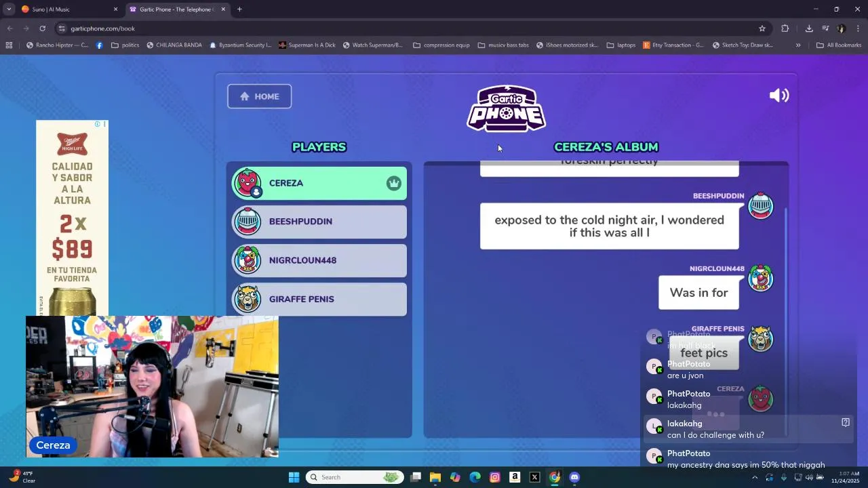Open the laptops bookmarks folder

[x=621, y=45]
